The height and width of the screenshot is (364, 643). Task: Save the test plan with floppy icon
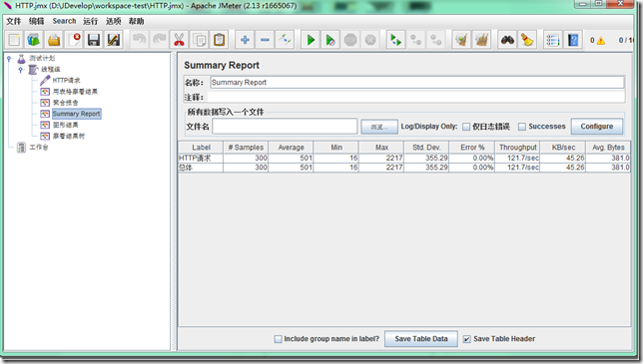click(x=94, y=40)
